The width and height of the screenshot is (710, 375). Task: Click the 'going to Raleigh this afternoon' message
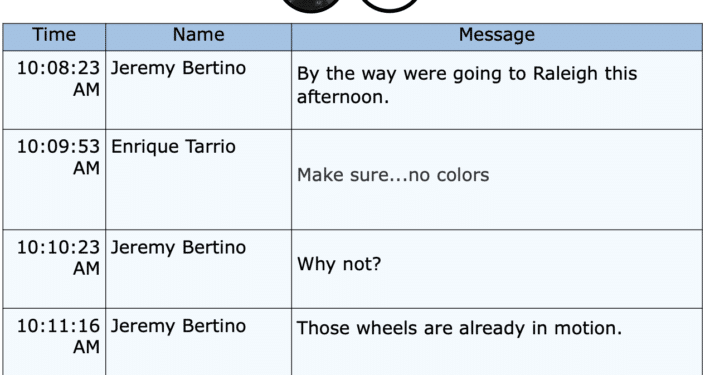pyautogui.click(x=467, y=85)
